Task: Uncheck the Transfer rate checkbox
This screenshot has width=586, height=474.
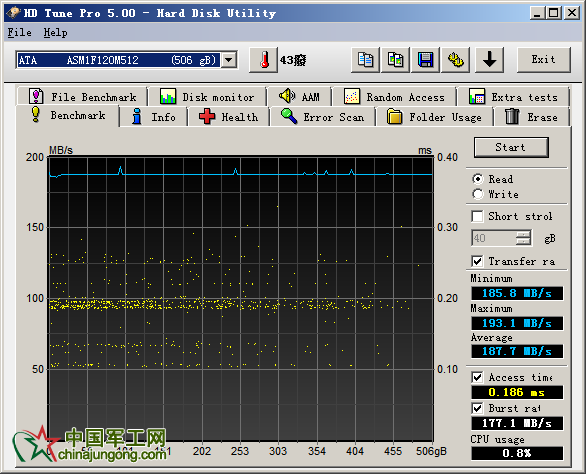Action: click(477, 261)
